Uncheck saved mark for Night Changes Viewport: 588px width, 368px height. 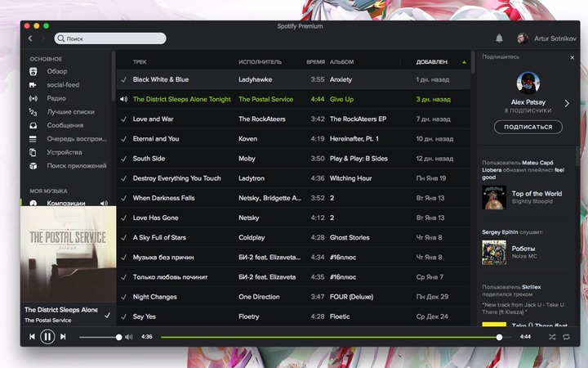click(123, 297)
